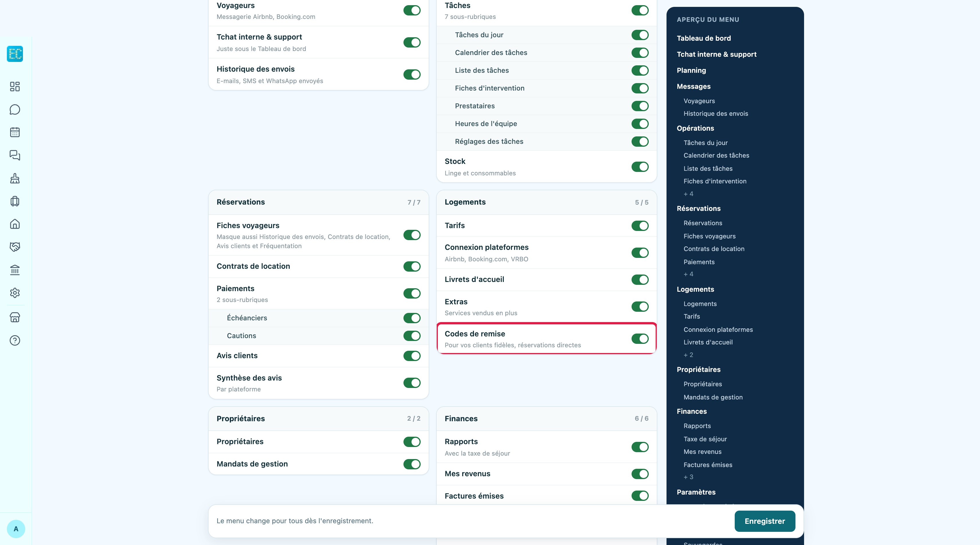Open the house logements icon in sidebar
980x545 pixels.
pyautogui.click(x=15, y=224)
